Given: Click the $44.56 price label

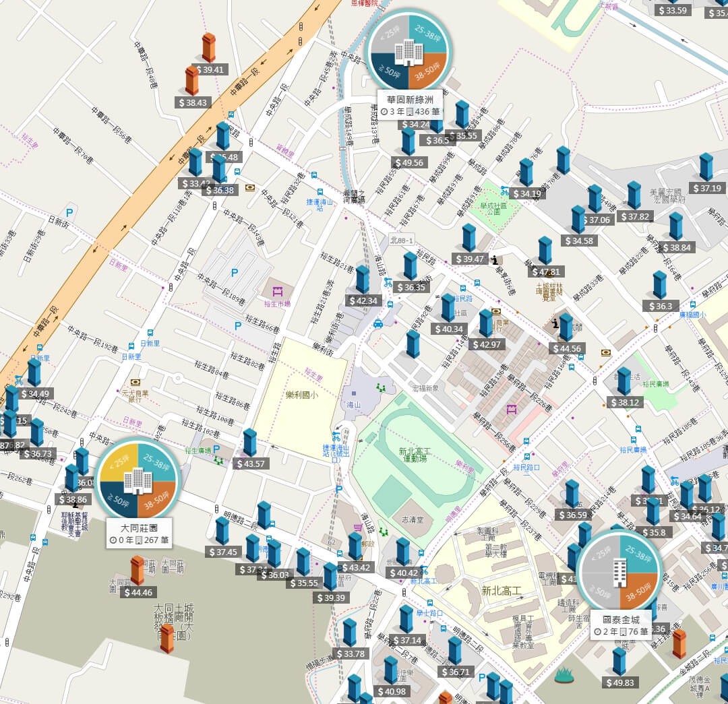Looking at the screenshot, I should coord(567,348).
